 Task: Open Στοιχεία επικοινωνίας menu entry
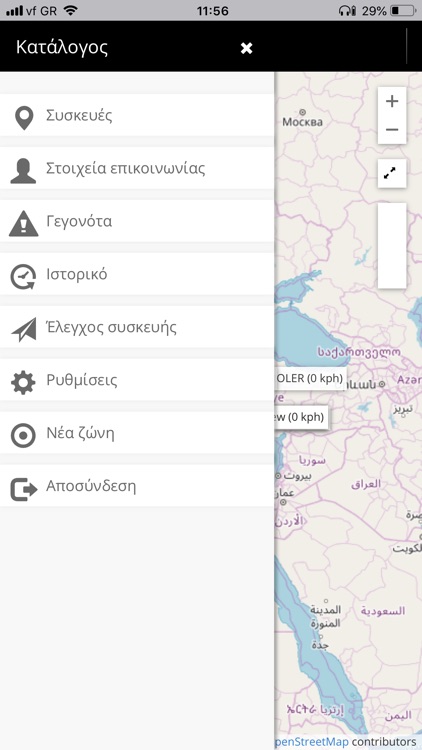tap(137, 168)
